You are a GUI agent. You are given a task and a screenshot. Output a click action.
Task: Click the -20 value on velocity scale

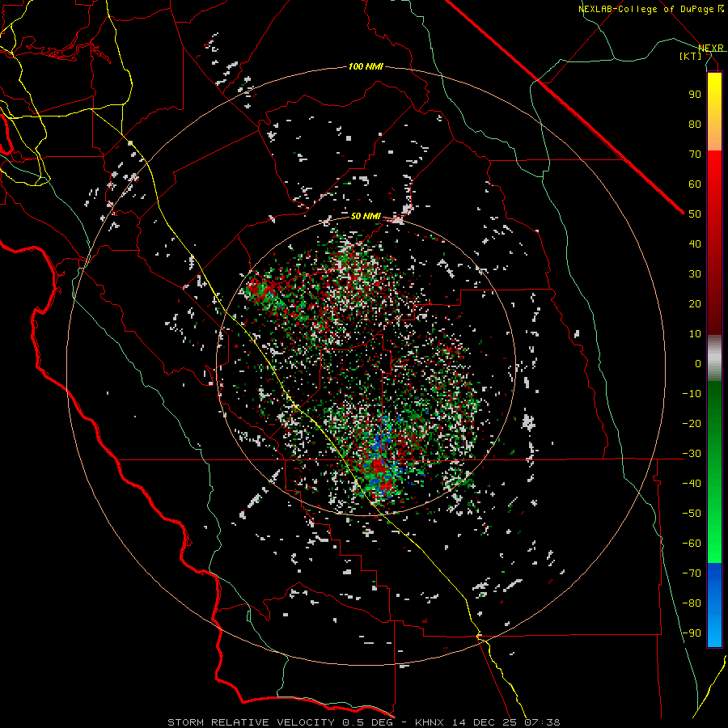(692, 424)
